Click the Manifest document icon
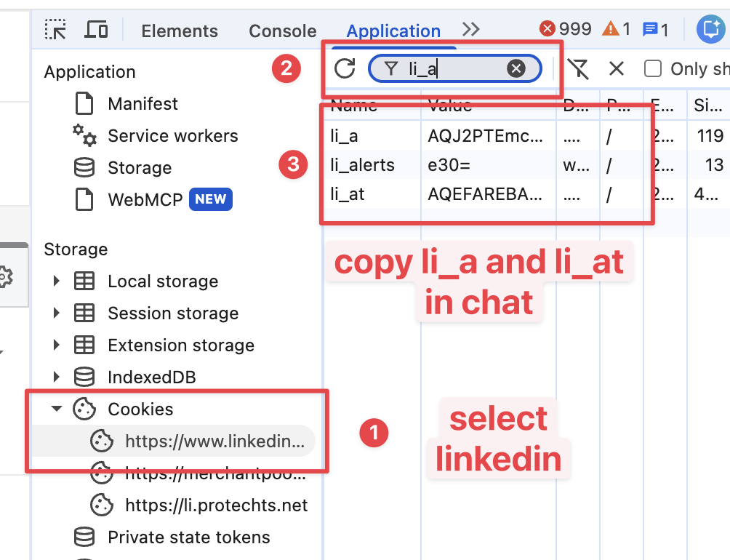Screen dimensions: 730x560 tap(84, 103)
